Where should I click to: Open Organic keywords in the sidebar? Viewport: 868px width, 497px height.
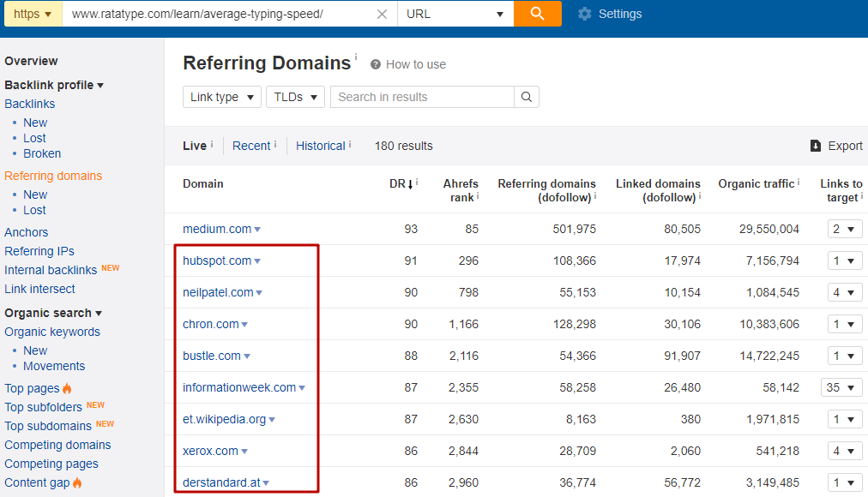point(52,332)
